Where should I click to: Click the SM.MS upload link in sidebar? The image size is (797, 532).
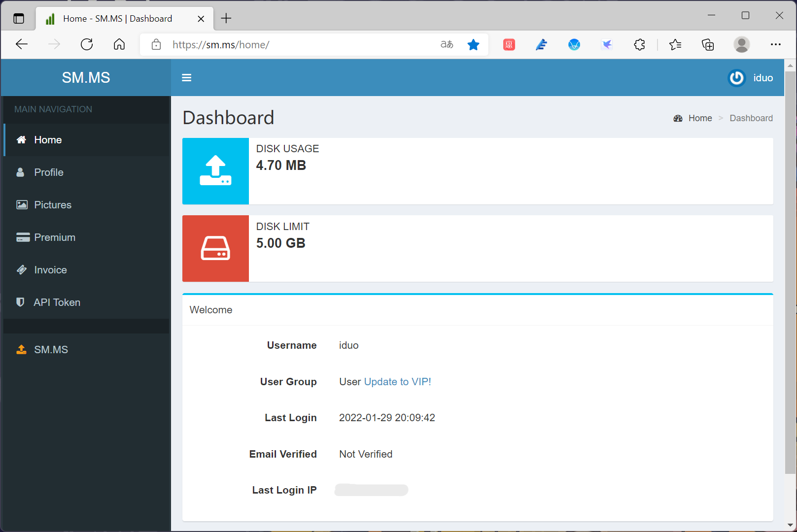(x=51, y=350)
